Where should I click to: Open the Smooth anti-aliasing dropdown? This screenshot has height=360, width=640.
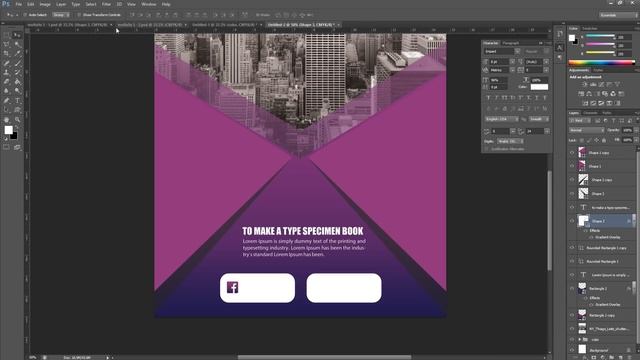[x=538, y=119]
